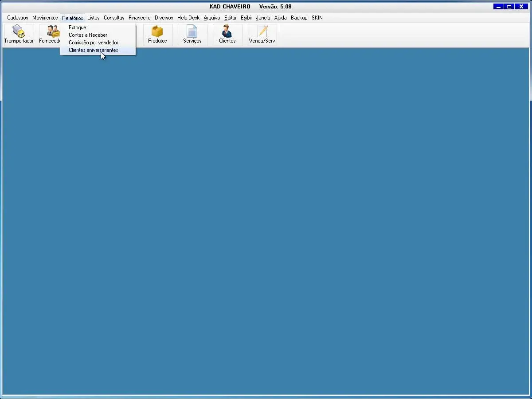Open the Janela menu
532x399 pixels.
click(263, 18)
